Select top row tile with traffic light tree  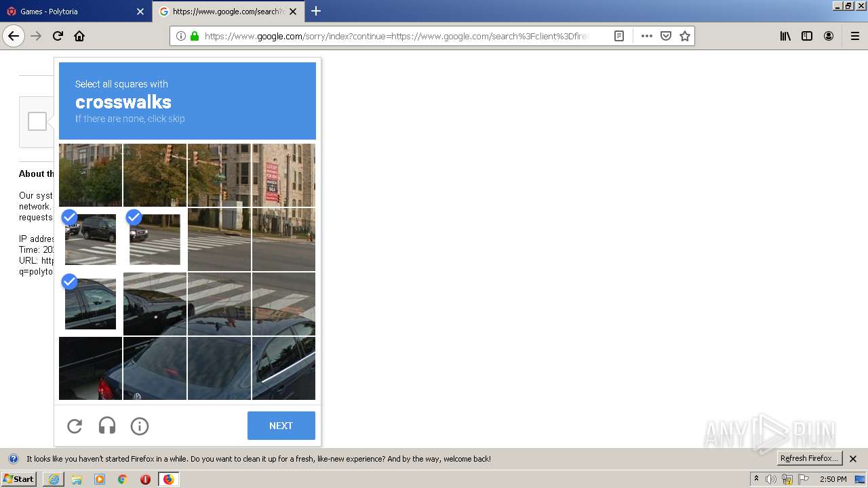[x=155, y=175]
